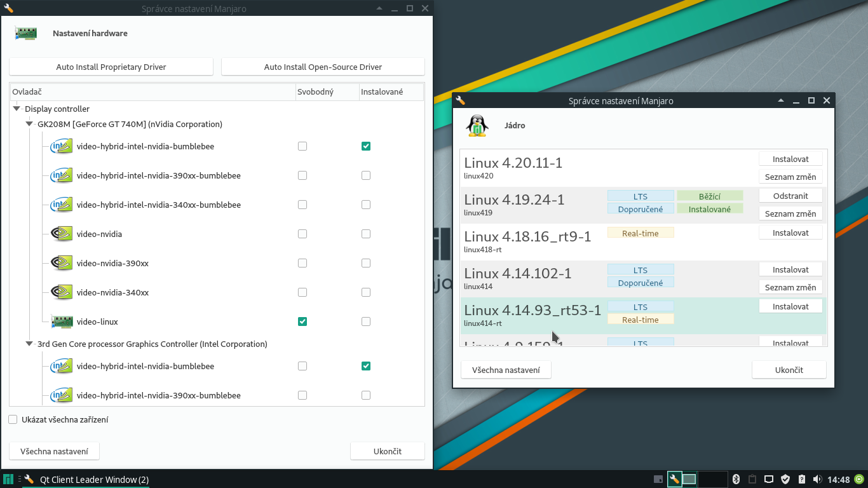
Task: Toggle Svobodný checkbox for video-linux
Action: (302, 322)
